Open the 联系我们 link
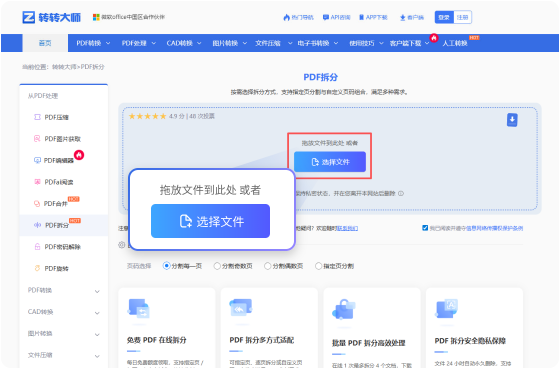The image size is (560, 369). (x=348, y=228)
